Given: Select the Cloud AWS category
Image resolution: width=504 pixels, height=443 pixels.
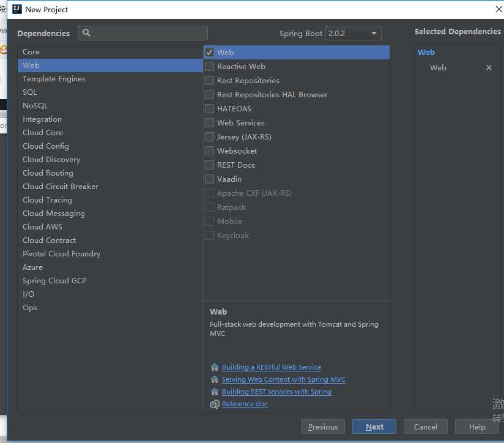Looking at the screenshot, I should point(110,226).
